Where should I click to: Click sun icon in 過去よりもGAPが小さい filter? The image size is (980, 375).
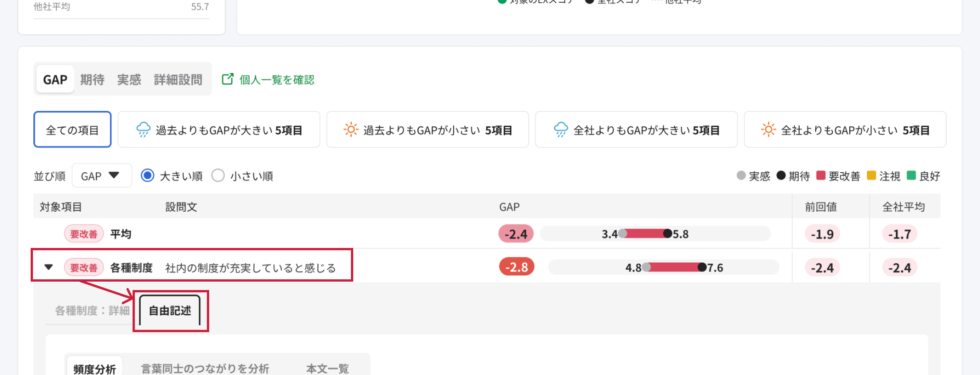click(351, 130)
